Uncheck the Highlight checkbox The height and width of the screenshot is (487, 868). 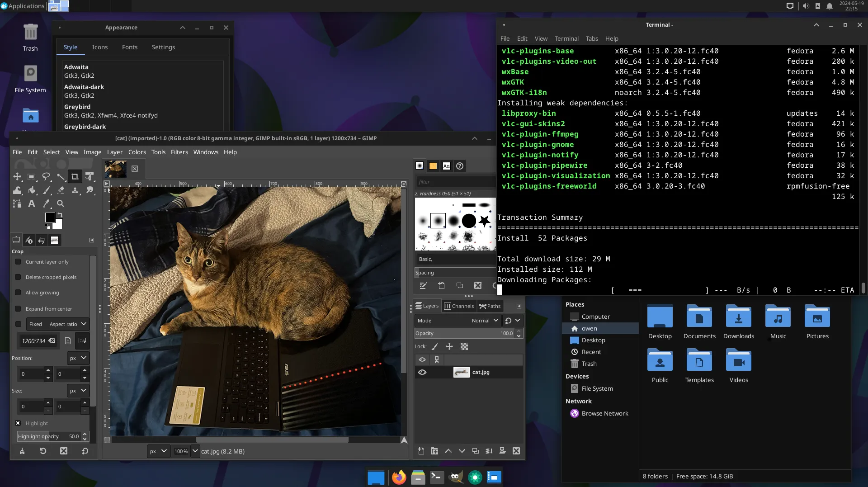18,423
